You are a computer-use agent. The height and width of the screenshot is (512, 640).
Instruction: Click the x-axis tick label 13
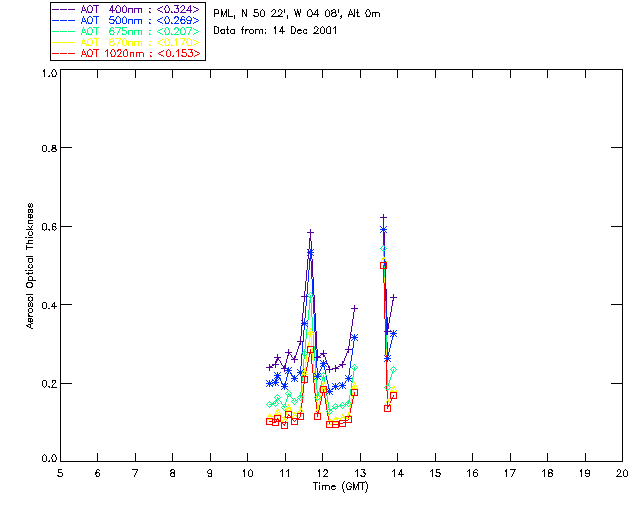coord(360,473)
